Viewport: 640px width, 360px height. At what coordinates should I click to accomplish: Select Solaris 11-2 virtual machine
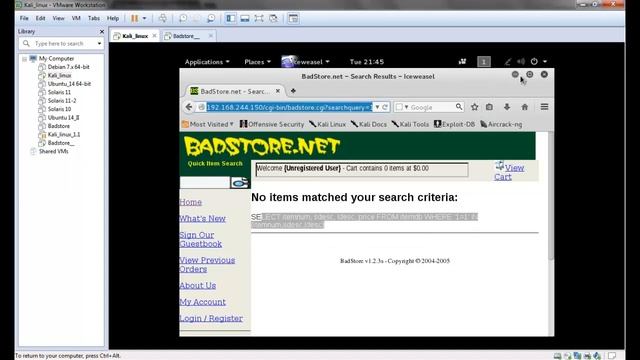click(x=62, y=100)
